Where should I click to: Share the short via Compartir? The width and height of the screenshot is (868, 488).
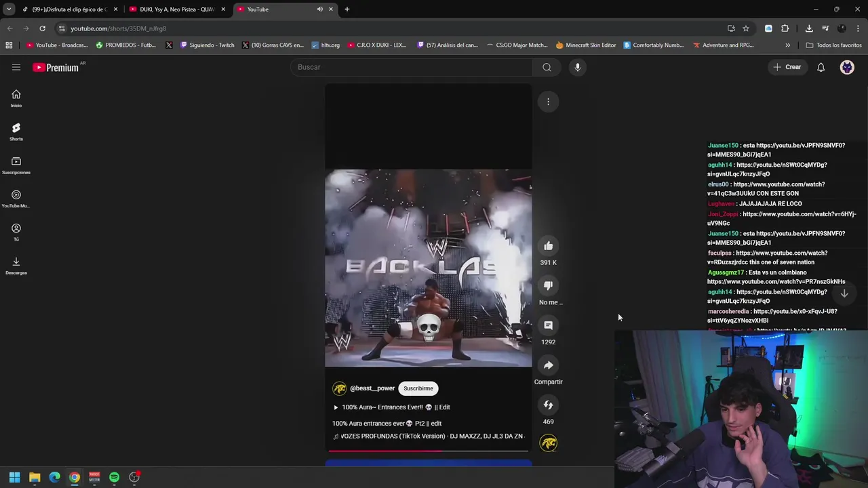(548, 365)
